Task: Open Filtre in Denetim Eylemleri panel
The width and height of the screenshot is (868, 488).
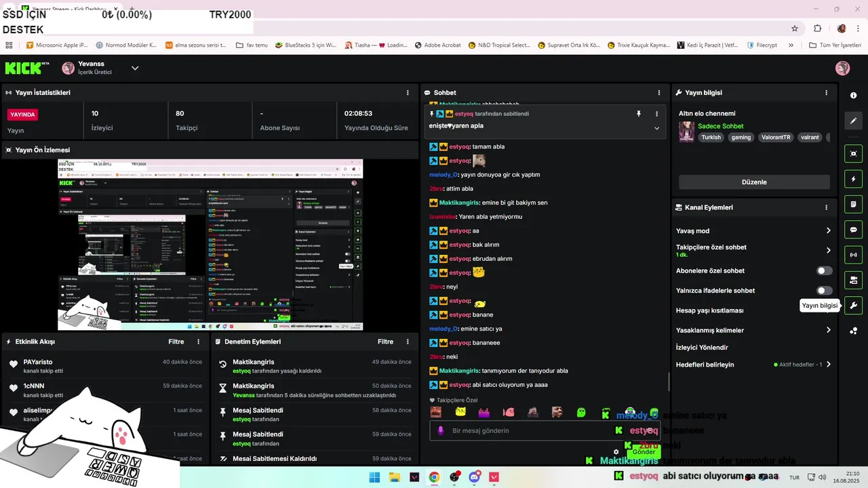Action: [x=385, y=342]
